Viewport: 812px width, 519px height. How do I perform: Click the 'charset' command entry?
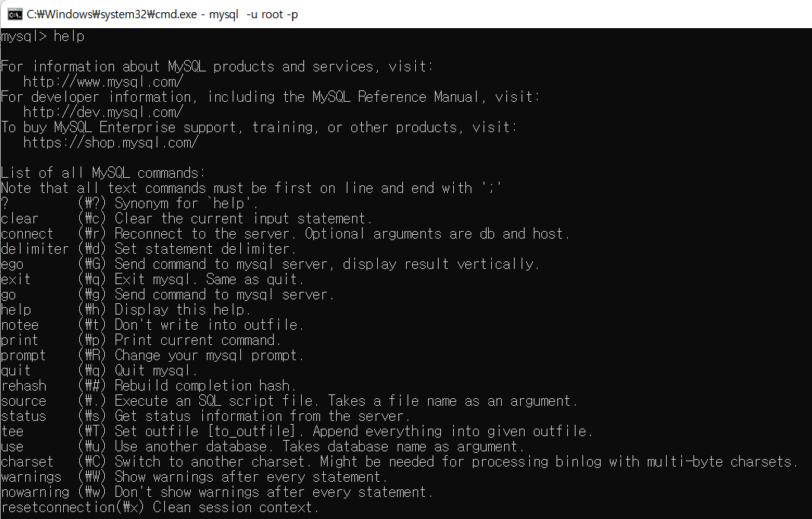(27, 461)
